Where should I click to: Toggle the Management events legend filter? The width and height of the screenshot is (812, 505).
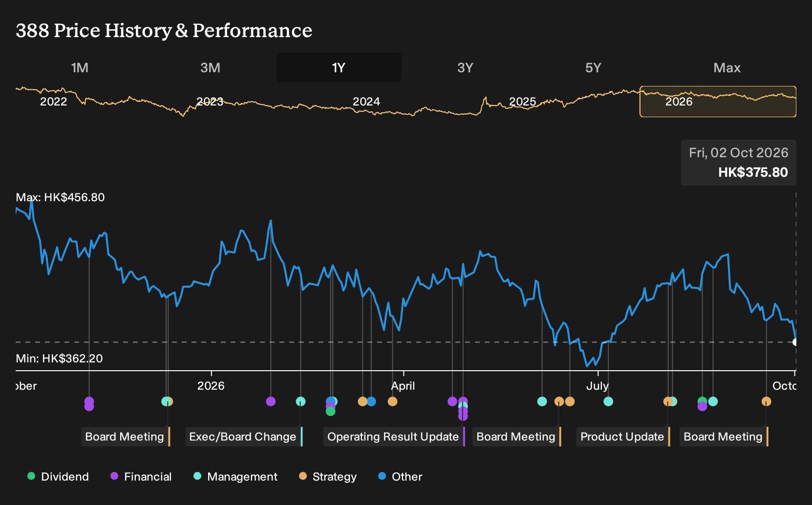click(x=235, y=476)
